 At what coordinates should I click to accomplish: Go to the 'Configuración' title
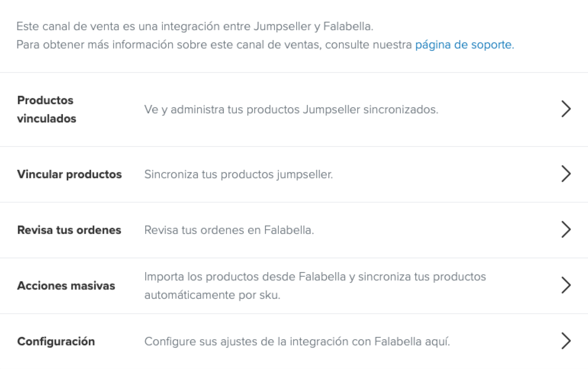[x=56, y=342]
